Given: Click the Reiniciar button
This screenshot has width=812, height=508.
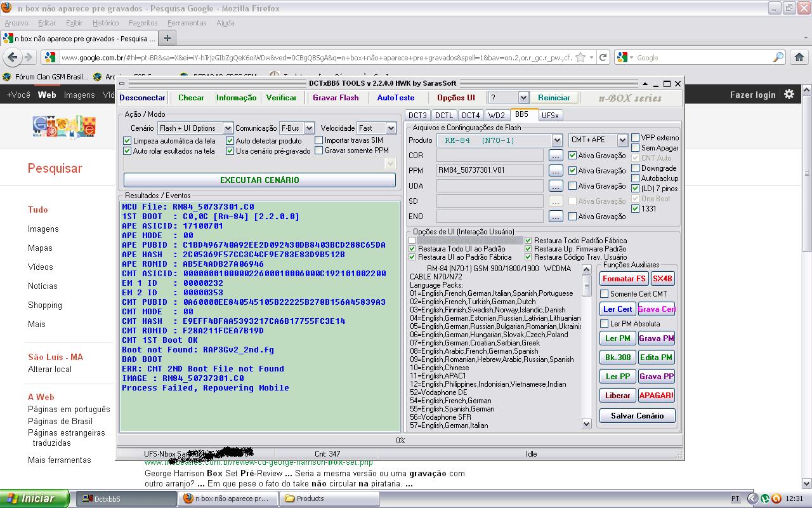Looking at the screenshot, I should (554, 98).
